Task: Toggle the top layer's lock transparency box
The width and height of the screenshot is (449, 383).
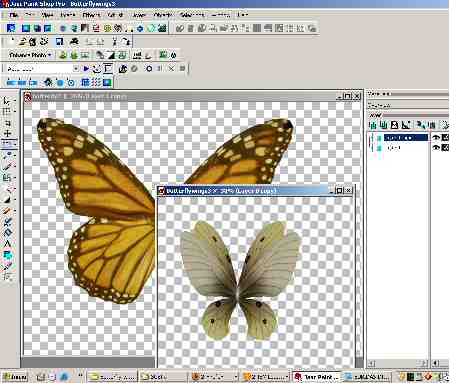Action: click(x=445, y=137)
